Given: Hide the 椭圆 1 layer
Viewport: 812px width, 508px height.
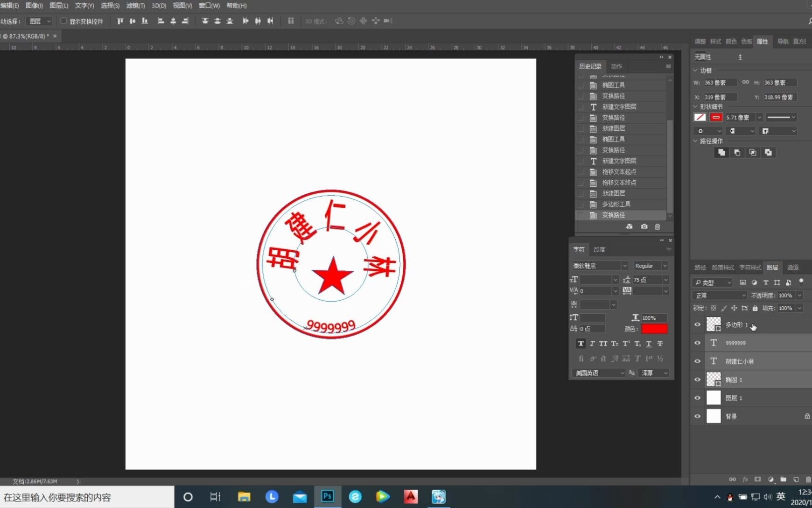Looking at the screenshot, I should click(698, 380).
